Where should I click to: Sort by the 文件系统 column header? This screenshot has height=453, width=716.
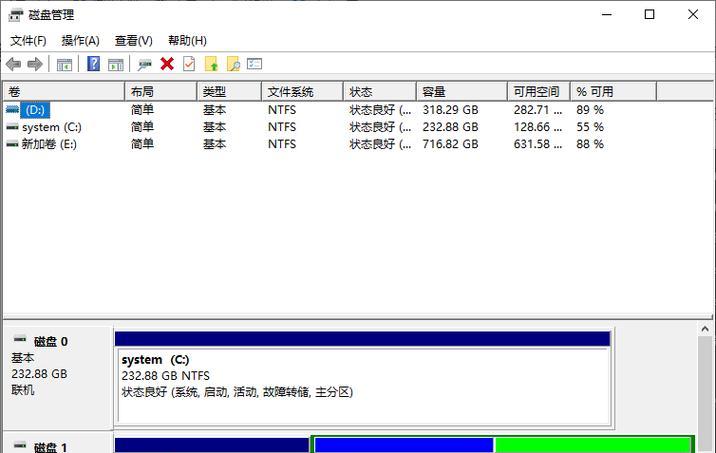[x=302, y=92]
